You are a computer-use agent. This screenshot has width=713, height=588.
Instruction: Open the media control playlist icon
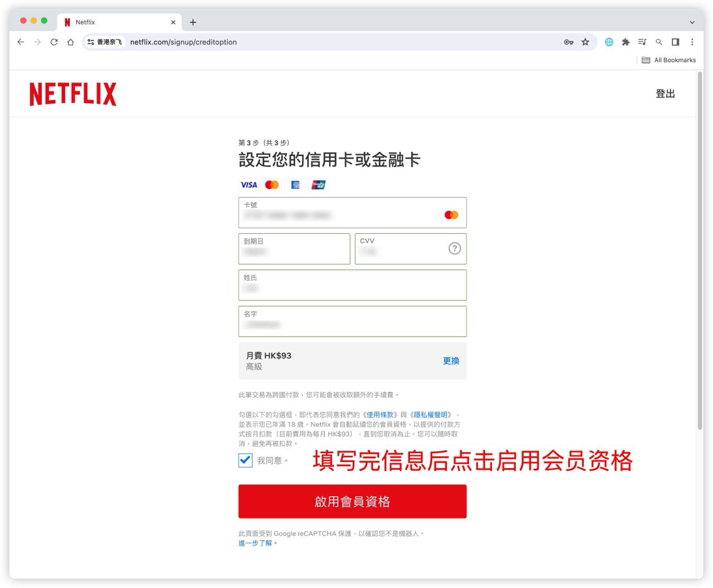click(x=642, y=42)
